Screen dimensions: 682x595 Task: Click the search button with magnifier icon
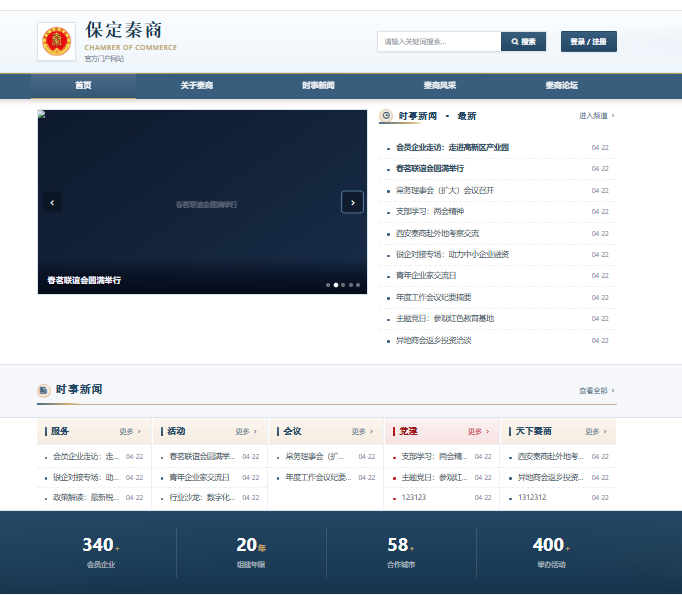point(523,42)
